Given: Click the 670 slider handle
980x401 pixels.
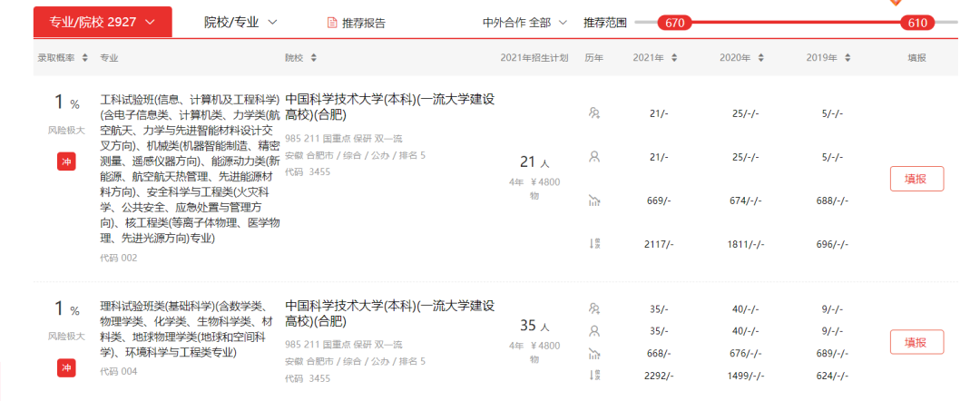Looking at the screenshot, I should tap(674, 23).
